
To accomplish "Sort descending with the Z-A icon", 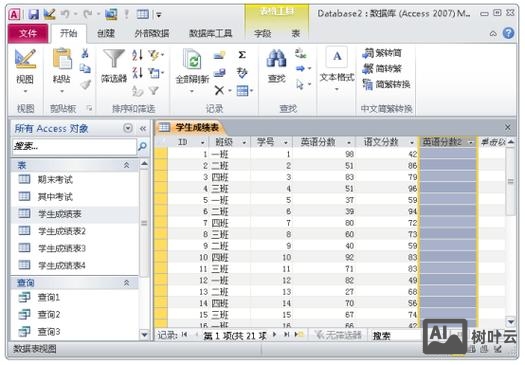I will (x=137, y=72).
